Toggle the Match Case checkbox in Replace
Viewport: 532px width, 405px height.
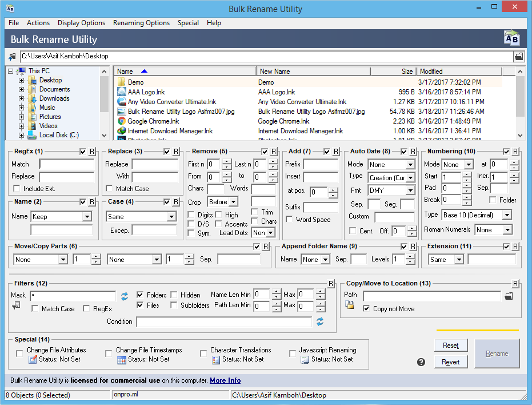pyautogui.click(x=109, y=188)
